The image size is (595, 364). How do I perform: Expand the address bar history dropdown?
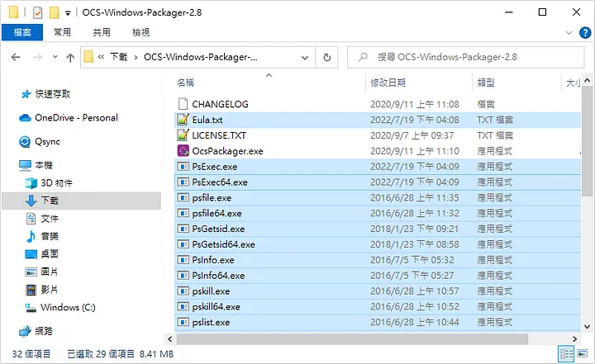pyautogui.click(x=305, y=58)
